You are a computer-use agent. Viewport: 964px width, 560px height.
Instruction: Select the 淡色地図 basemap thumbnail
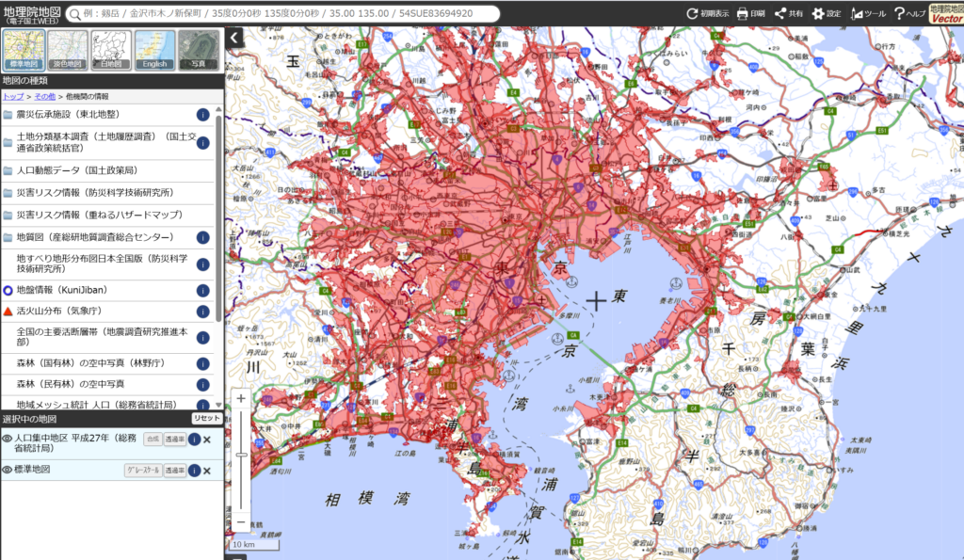(68, 50)
